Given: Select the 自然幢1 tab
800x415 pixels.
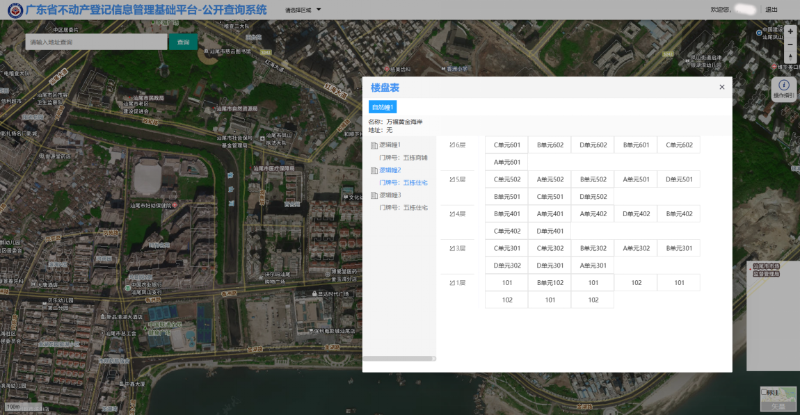Looking at the screenshot, I should point(383,107).
